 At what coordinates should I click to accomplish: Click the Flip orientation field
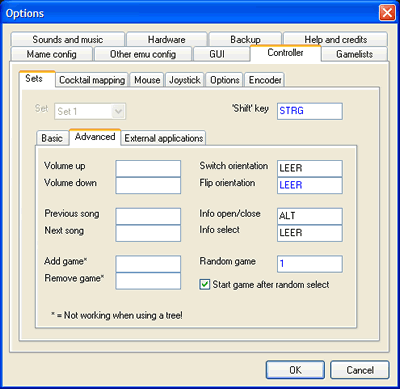[310, 185]
